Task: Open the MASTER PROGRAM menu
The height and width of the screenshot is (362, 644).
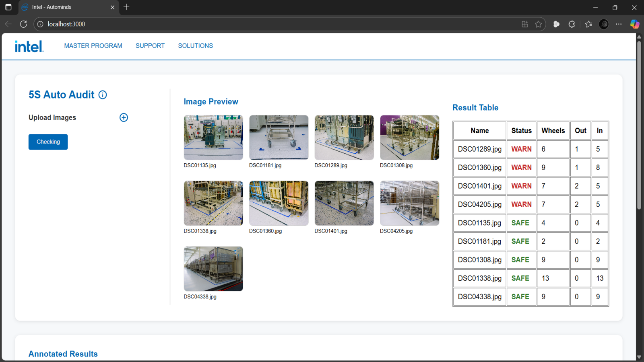Action: pyautogui.click(x=93, y=46)
